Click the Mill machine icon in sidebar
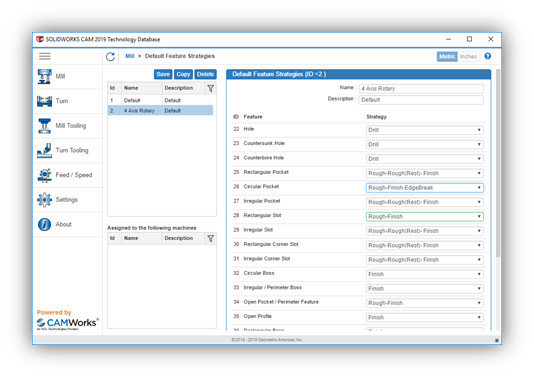Screen dimensions: 534x377 coord(45,77)
